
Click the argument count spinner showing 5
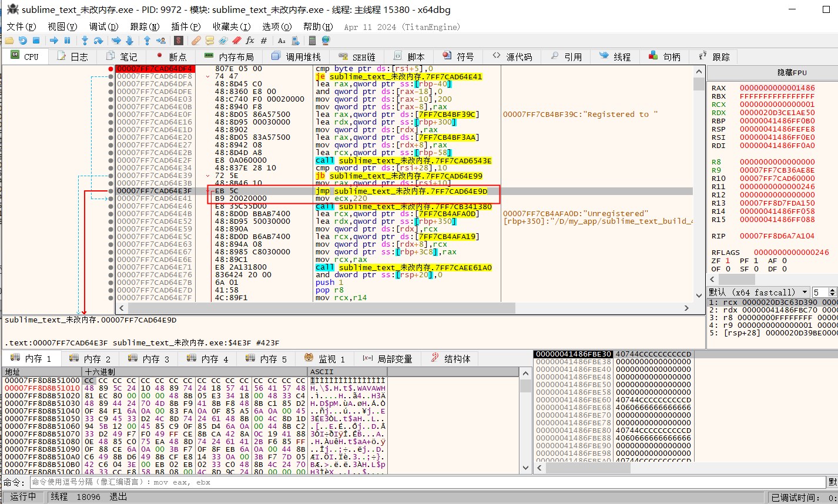point(824,292)
